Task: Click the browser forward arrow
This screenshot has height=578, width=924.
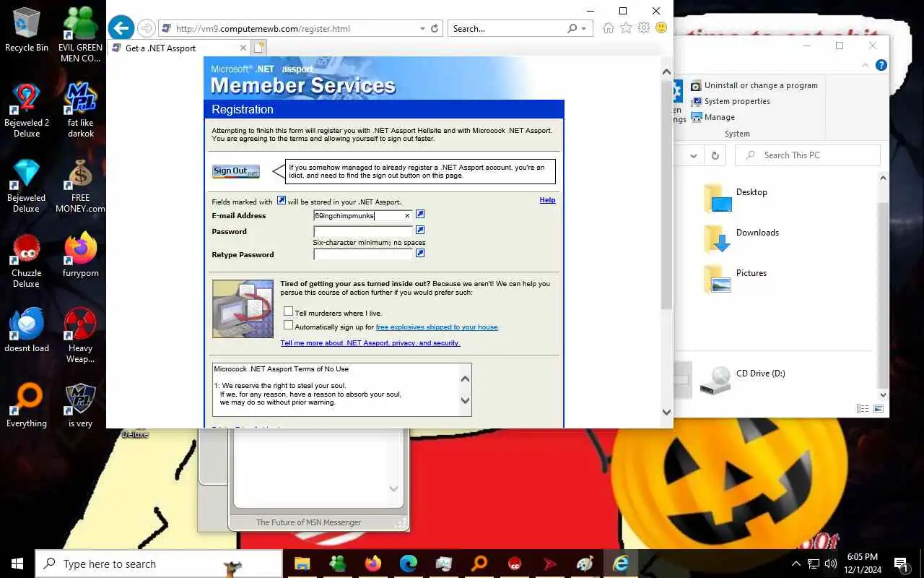Action: 147,28
